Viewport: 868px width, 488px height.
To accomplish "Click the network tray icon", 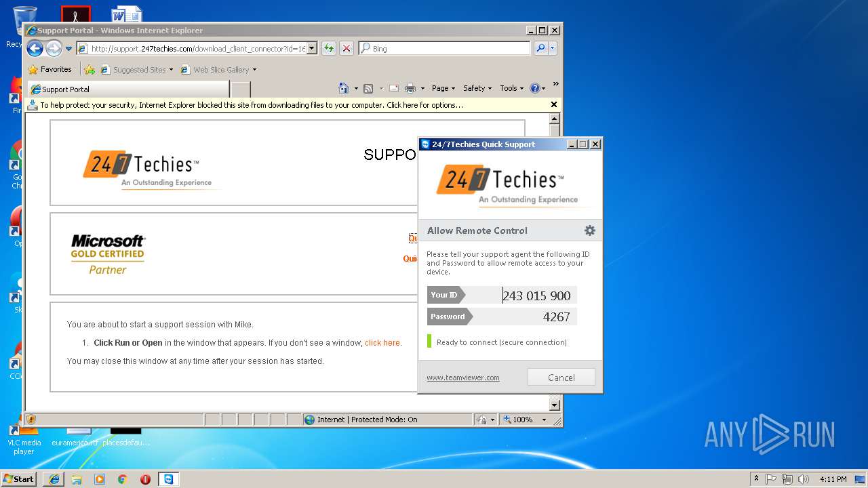I will pos(787,479).
